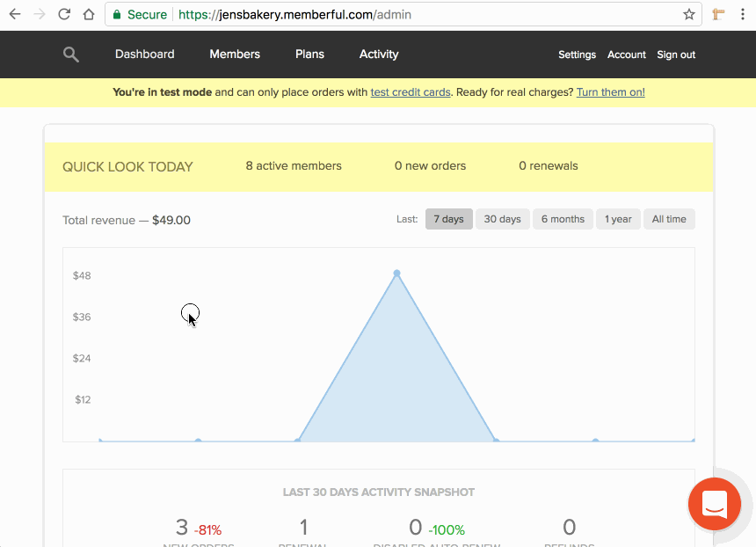This screenshot has width=756, height=547.
Task: Open the Settings menu item
Action: tap(577, 55)
